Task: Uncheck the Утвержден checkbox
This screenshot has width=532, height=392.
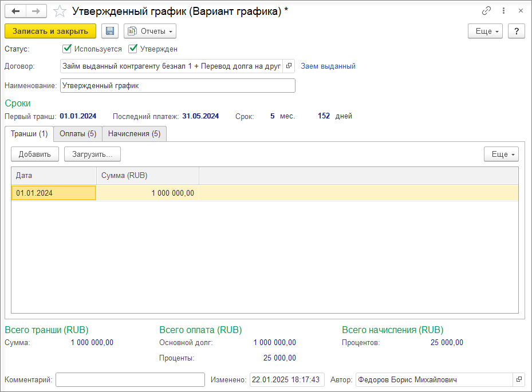Action: [x=133, y=49]
